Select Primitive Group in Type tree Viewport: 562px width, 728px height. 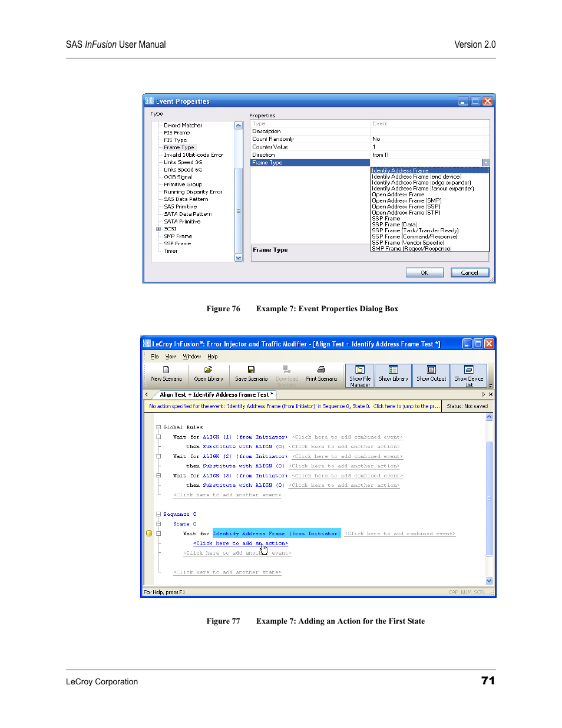pos(183,185)
